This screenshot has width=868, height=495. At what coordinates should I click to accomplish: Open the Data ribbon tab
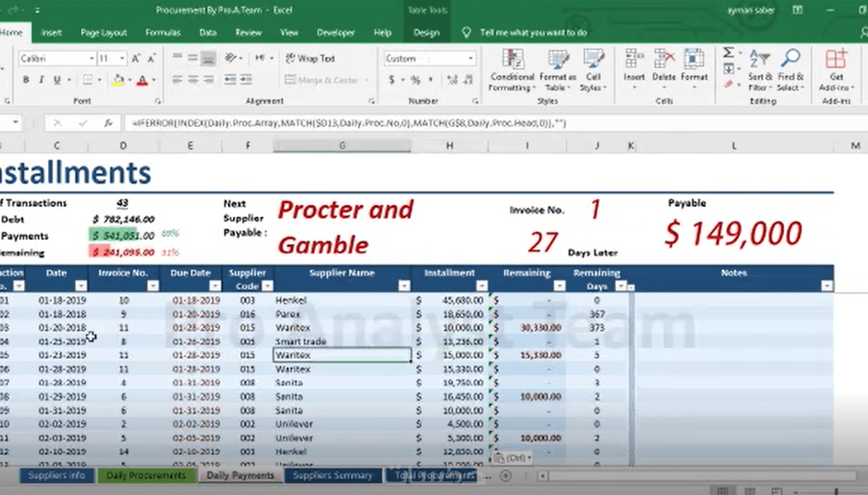click(x=208, y=33)
